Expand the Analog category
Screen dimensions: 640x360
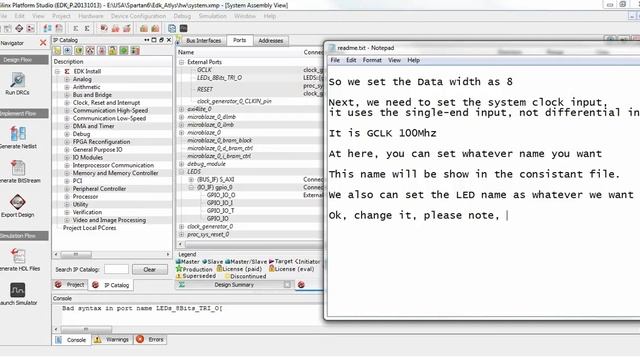coord(67,79)
